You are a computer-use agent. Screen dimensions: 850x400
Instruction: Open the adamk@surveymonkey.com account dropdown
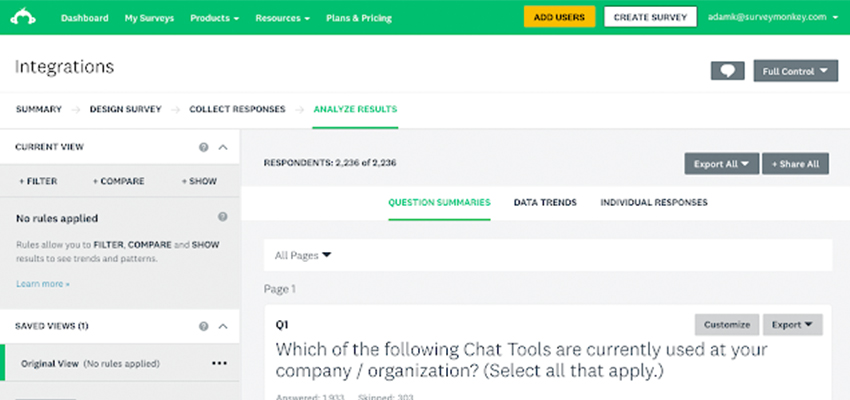tap(774, 17)
